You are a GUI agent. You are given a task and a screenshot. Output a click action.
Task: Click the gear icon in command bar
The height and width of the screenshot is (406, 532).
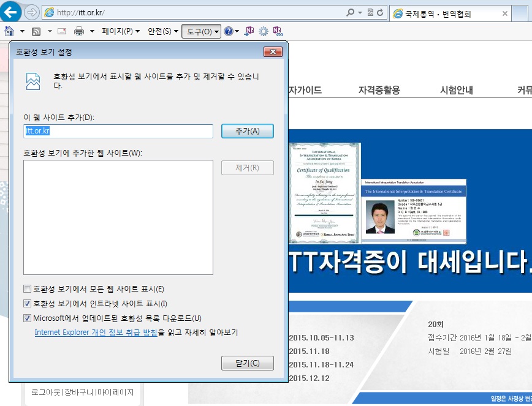tap(264, 31)
